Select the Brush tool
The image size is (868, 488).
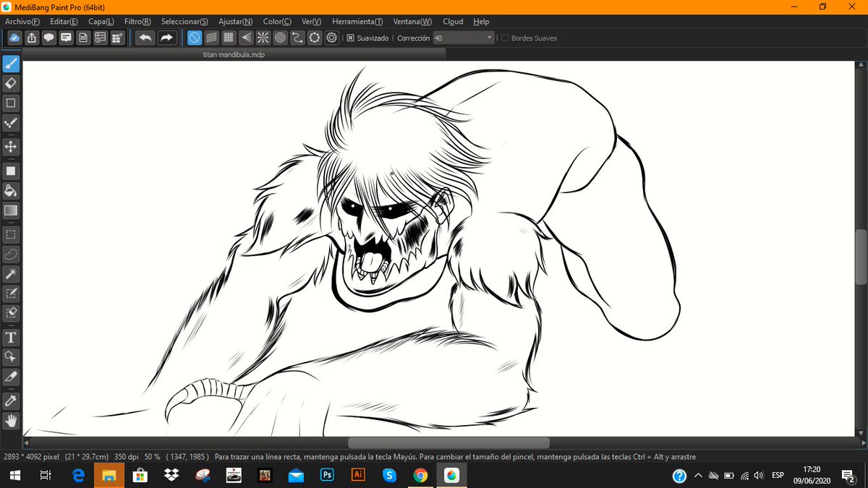coord(11,64)
